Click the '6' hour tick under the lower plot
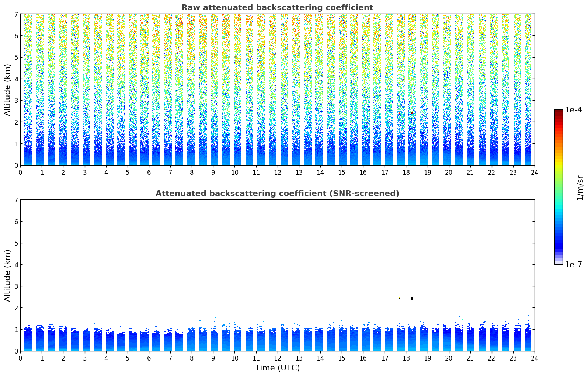The width and height of the screenshot is (588, 376). pos(149,358)
